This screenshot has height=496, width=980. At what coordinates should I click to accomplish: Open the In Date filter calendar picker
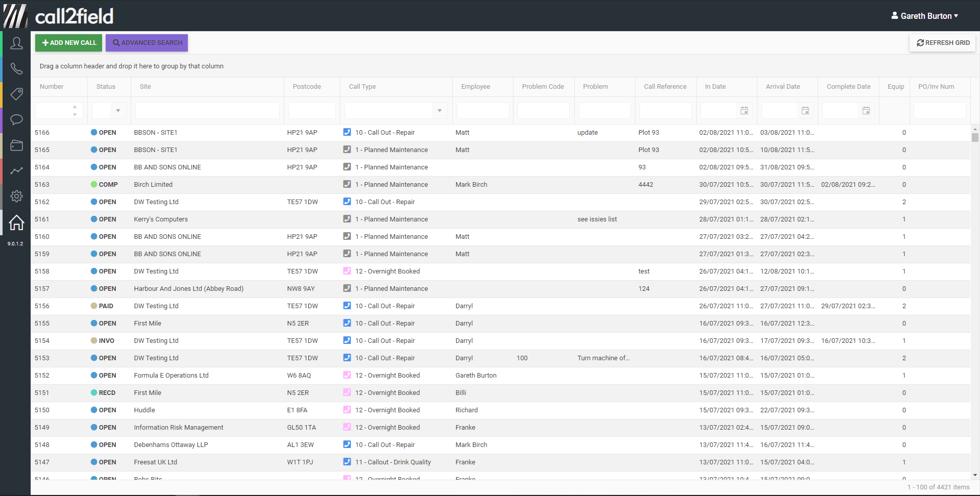744,111
